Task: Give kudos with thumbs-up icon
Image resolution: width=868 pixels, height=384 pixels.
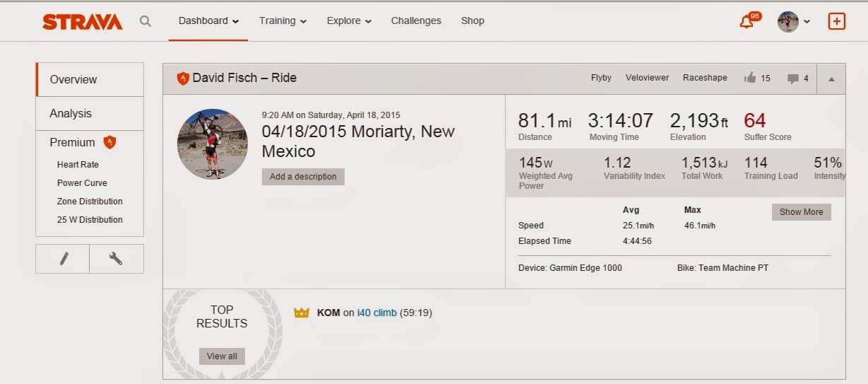Action: pos(750,78)
